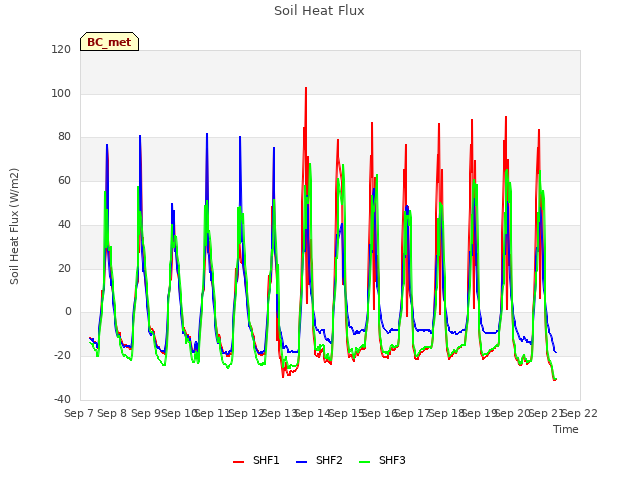Click the Soil Heat Flux chart title
Viewport: 640px width, 480px height.
pos(319,11)
